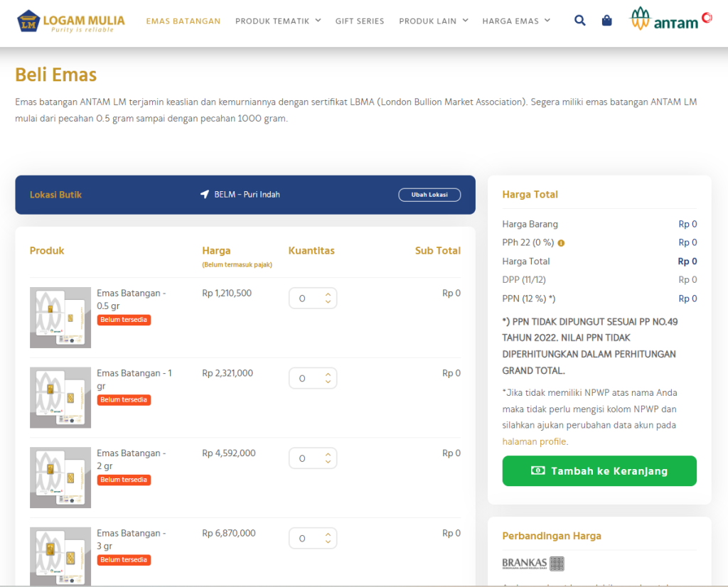Click the PPh 22 info icon
728x587 pixels.
pos(562,243)
